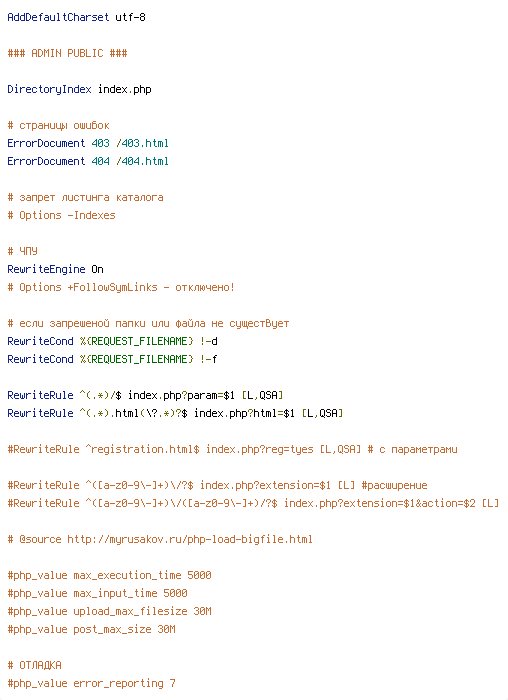
Task: Place cursor on DirectoryIndex keyword
Action: (49, 89)
